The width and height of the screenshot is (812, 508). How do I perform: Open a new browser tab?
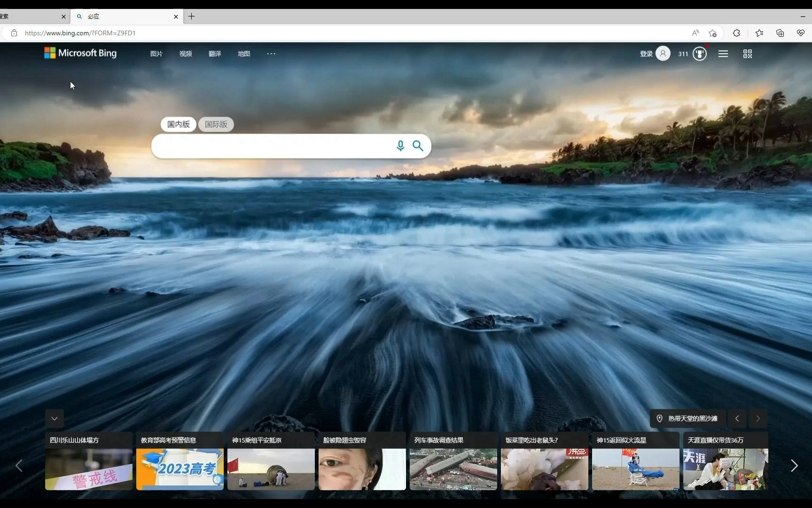[192, 16]
